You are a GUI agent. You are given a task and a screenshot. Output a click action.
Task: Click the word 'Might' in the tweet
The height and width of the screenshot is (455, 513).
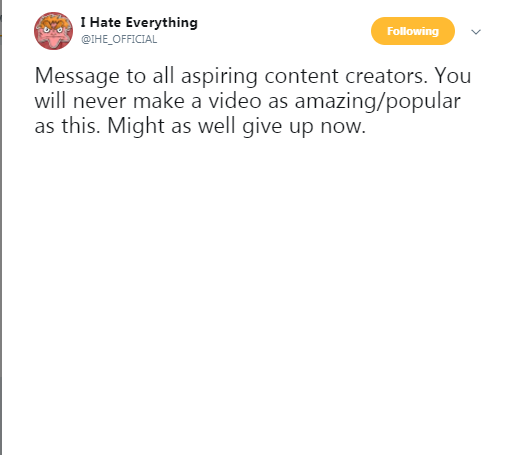(136, 127)
